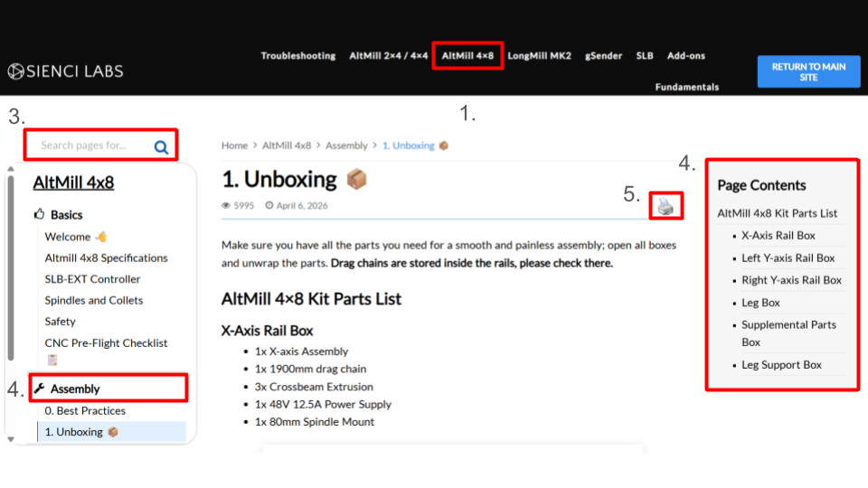Click the printer icon to print page
The image size is (868, 488).
pyautogui.click(x=665, y=207)
